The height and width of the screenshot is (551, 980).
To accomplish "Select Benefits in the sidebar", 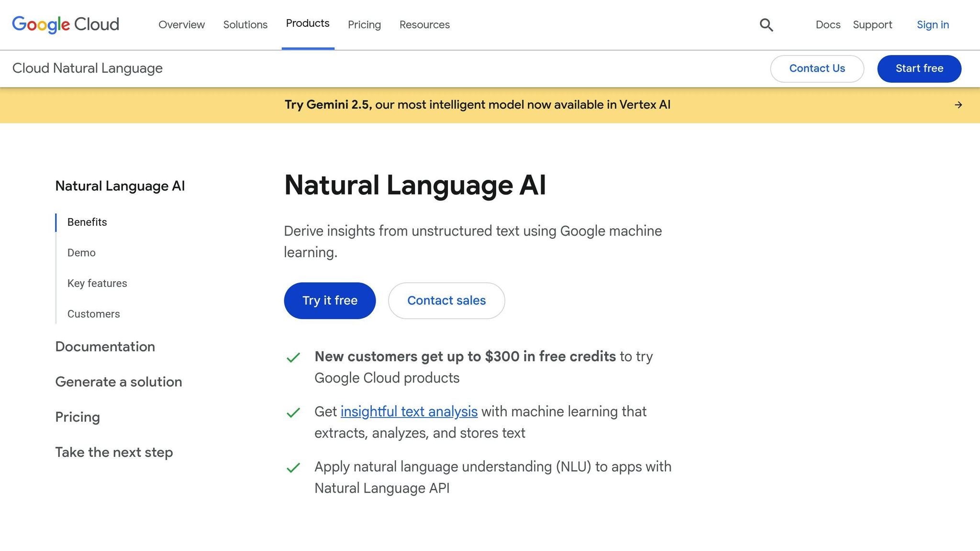I will tap(87, 222).
